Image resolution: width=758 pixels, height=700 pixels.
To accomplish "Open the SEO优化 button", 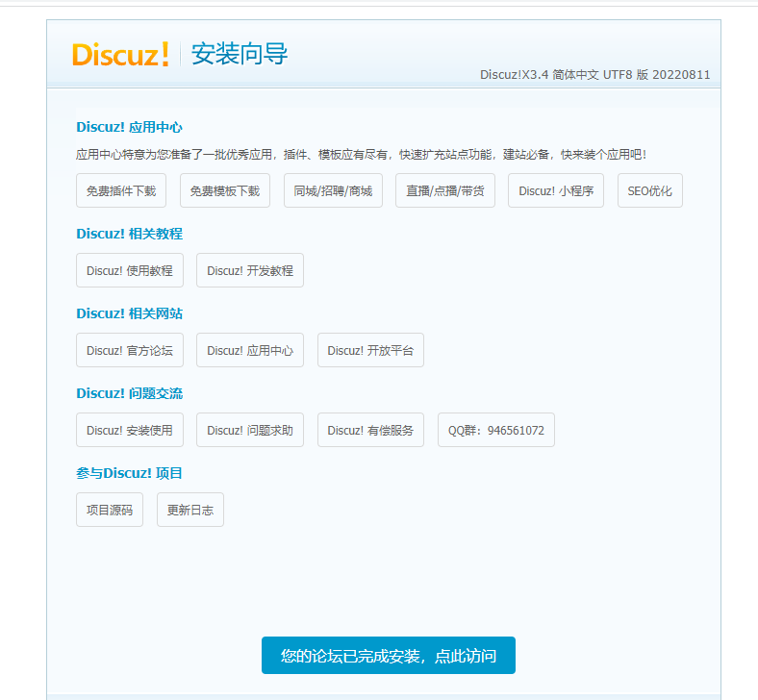I will (x=650, y=190).
